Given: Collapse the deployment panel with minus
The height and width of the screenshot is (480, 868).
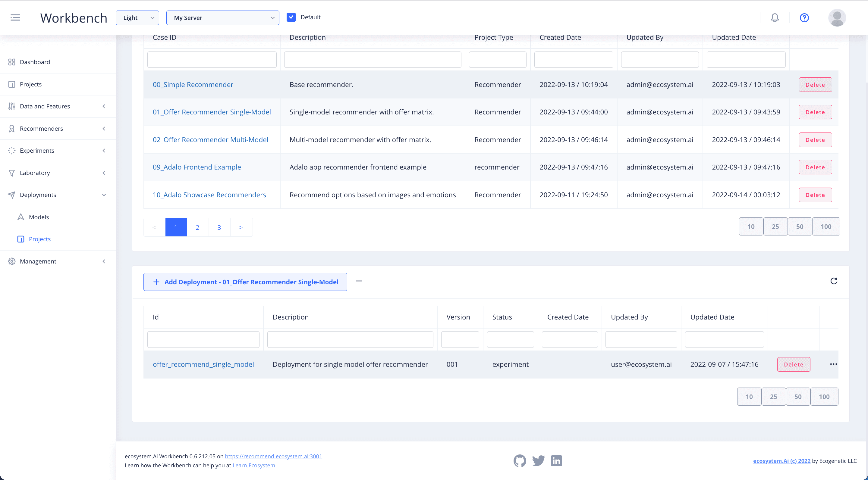Looking at the screenshot, I should pyautogui.click(x=359, y=281).
